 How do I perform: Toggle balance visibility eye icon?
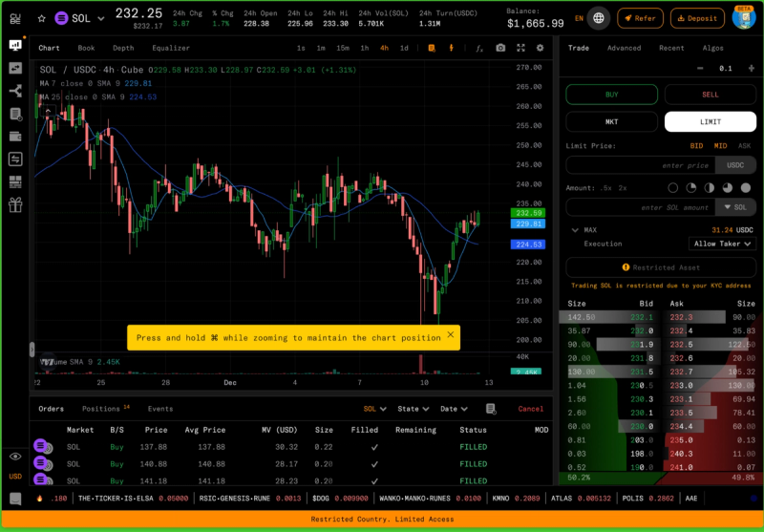15,457
